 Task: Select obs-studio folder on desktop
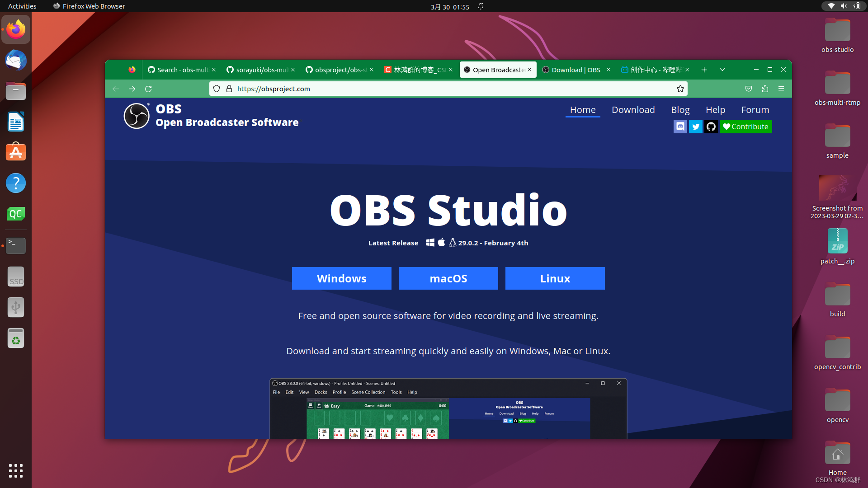tap(837, 36)
